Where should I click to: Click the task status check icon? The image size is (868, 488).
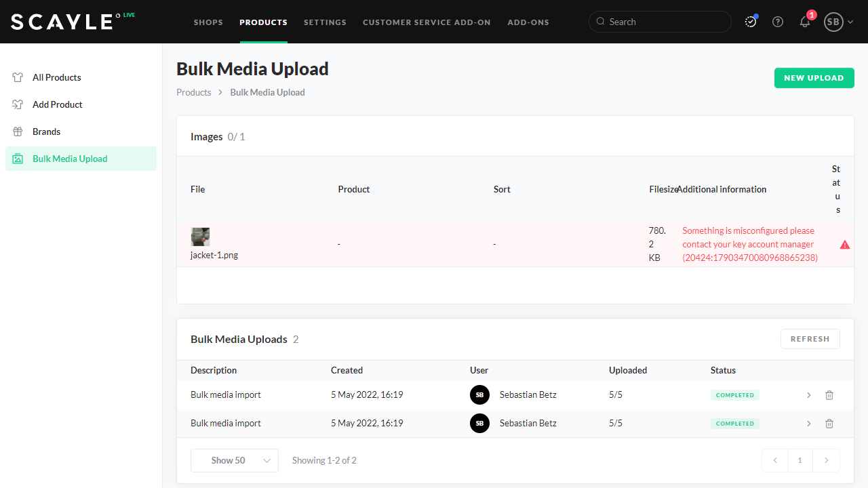click(751, 22)
